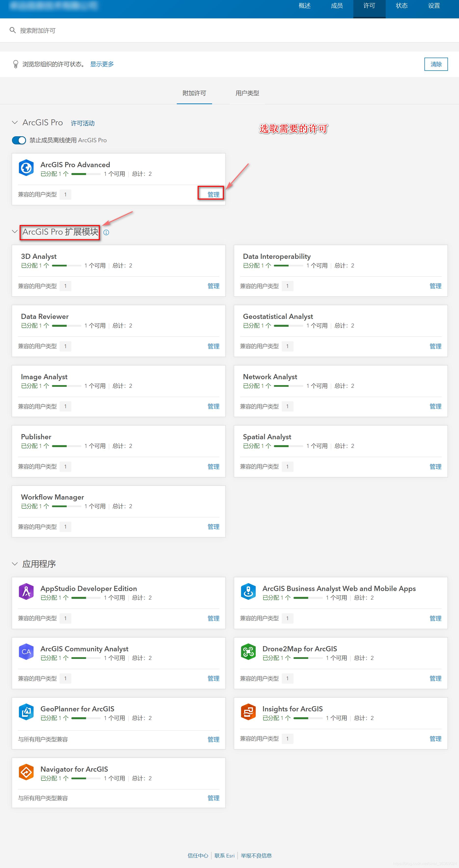
Task: Click the 搜索附加许可 search field
Action: click(135, 31)
